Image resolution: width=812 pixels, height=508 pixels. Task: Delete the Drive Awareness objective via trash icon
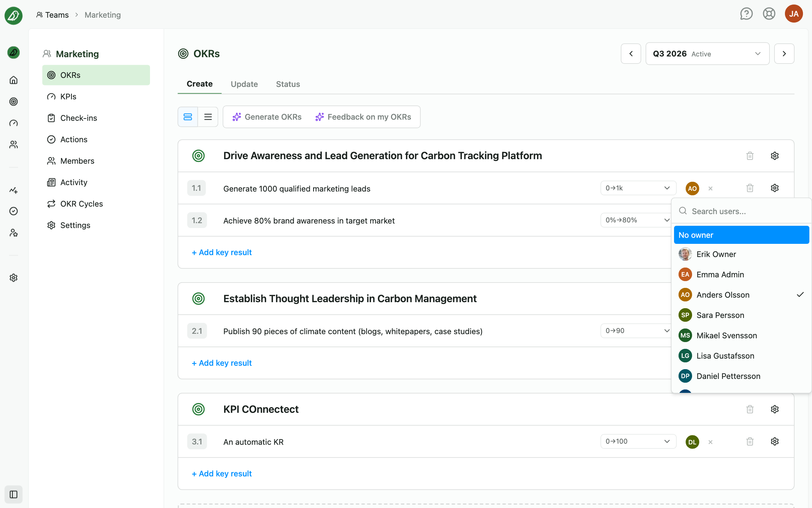[750, 156]
